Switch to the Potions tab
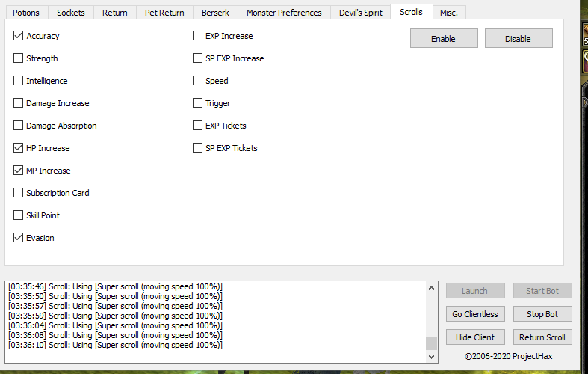Image resolution: width=588 pixels, height=374 pixels. click(26, 13)
